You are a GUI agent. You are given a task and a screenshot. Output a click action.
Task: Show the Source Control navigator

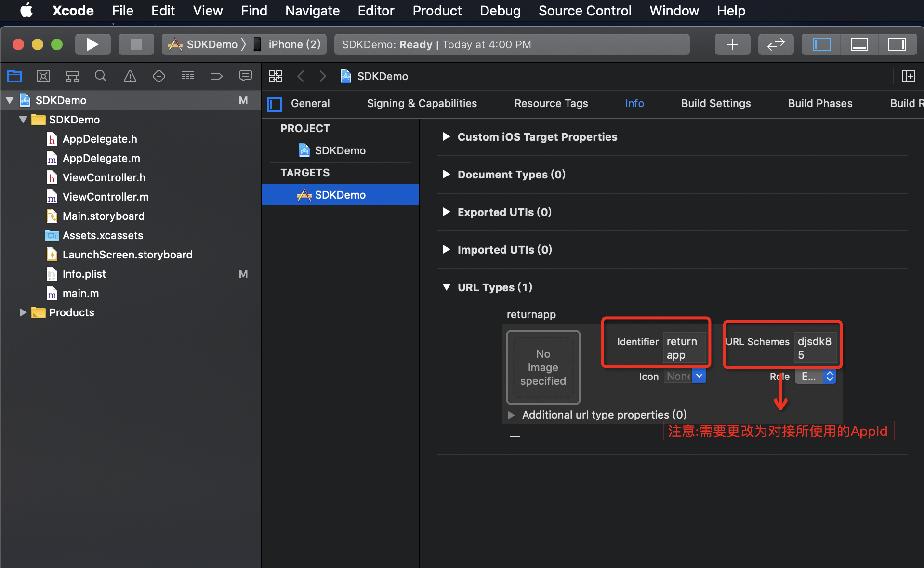43,76
